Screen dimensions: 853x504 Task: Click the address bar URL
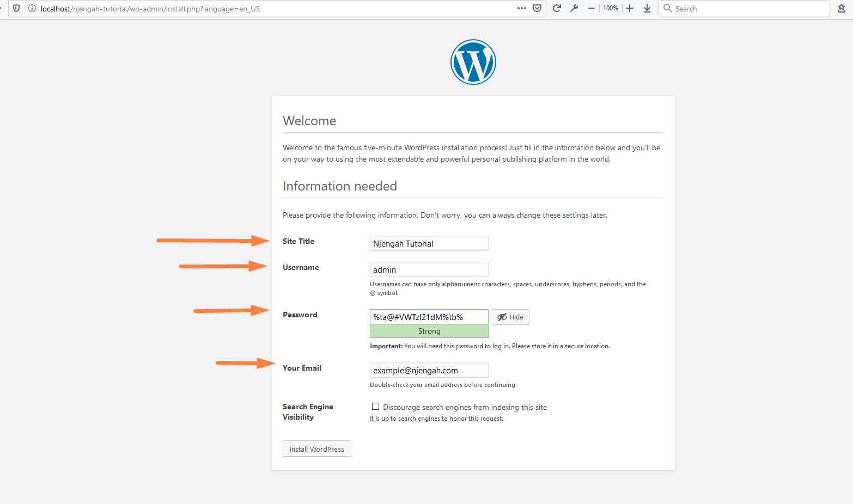click(x=150, y=9)
